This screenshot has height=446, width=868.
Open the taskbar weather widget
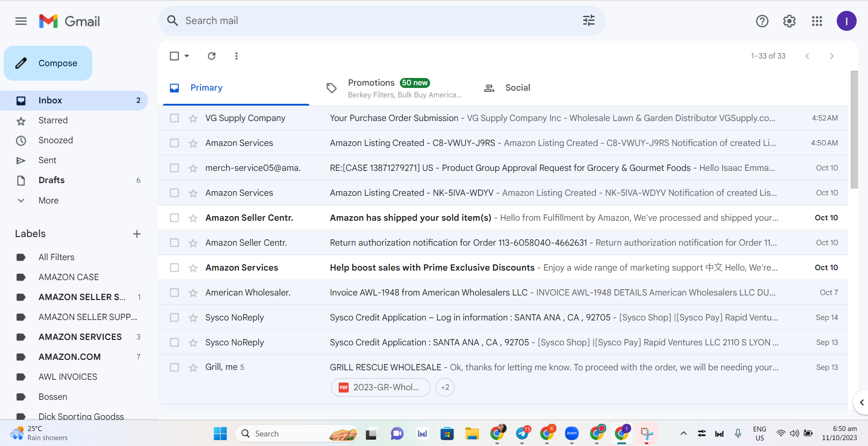(x=39, y=433)
